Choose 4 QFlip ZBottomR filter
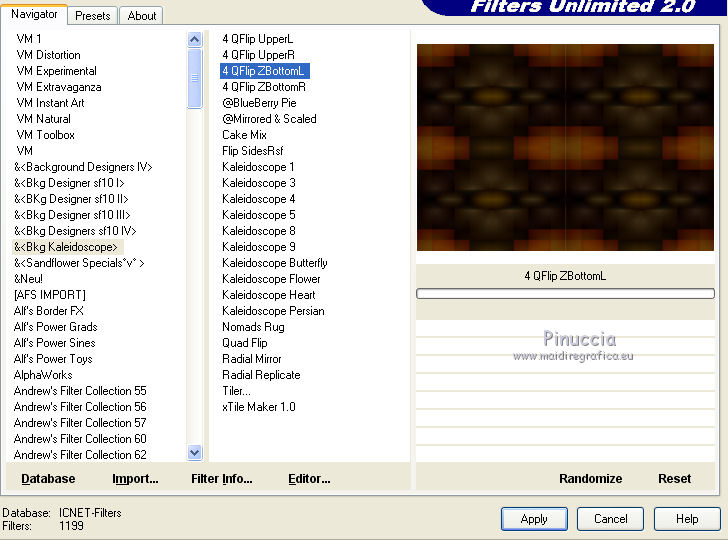Viewport: 728px width, 540px height. [x=264, y=87]
